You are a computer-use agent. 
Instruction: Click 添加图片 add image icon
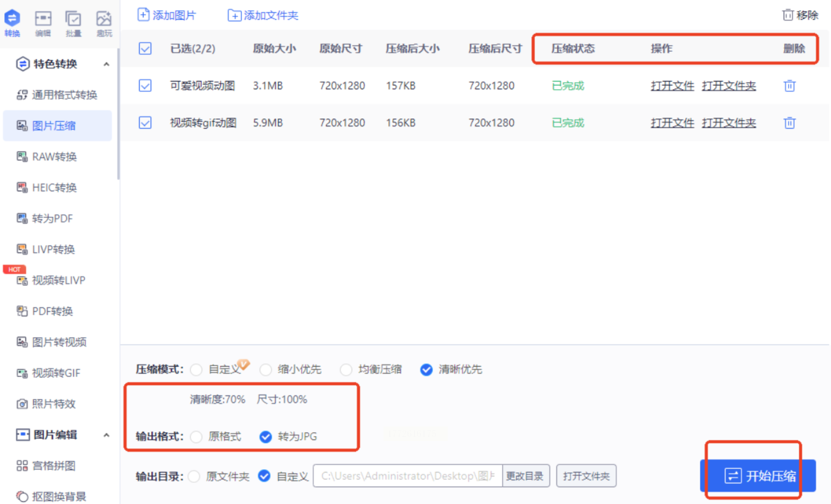(x=143, y=15)
